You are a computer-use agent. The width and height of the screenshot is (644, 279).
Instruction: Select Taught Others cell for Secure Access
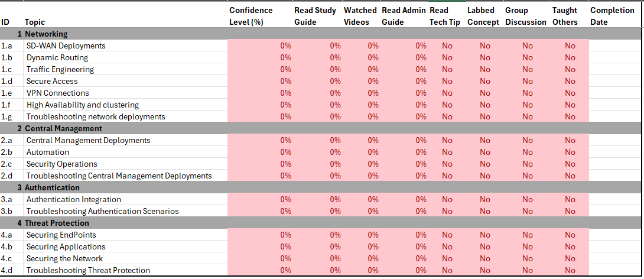[x=570, y=81]
